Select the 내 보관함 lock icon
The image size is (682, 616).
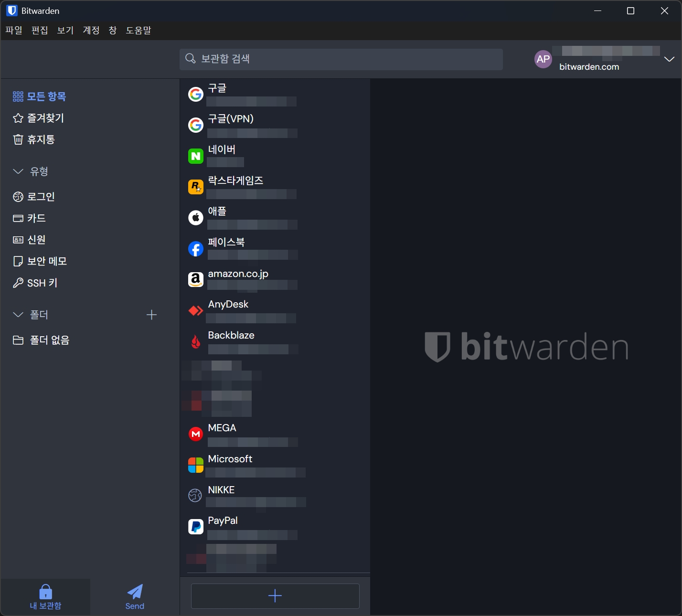[46, 592]
